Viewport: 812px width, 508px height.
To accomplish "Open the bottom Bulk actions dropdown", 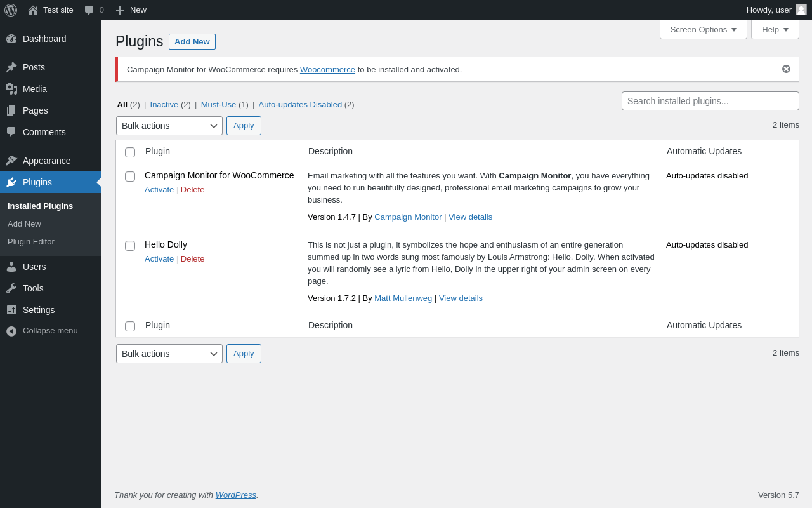I will [x=169, y=354].
